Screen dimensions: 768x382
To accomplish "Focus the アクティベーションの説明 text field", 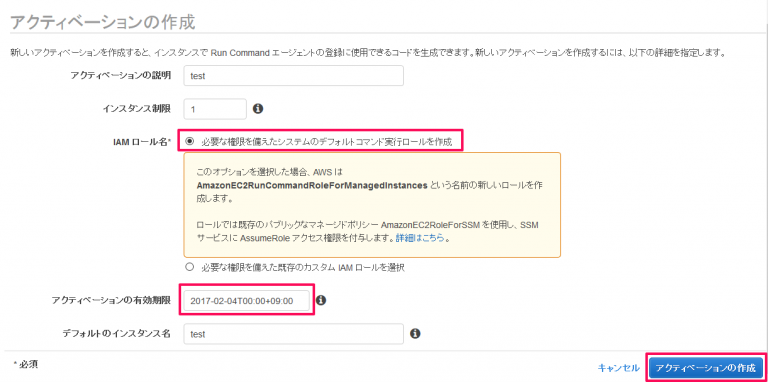I will click(293, 76).
